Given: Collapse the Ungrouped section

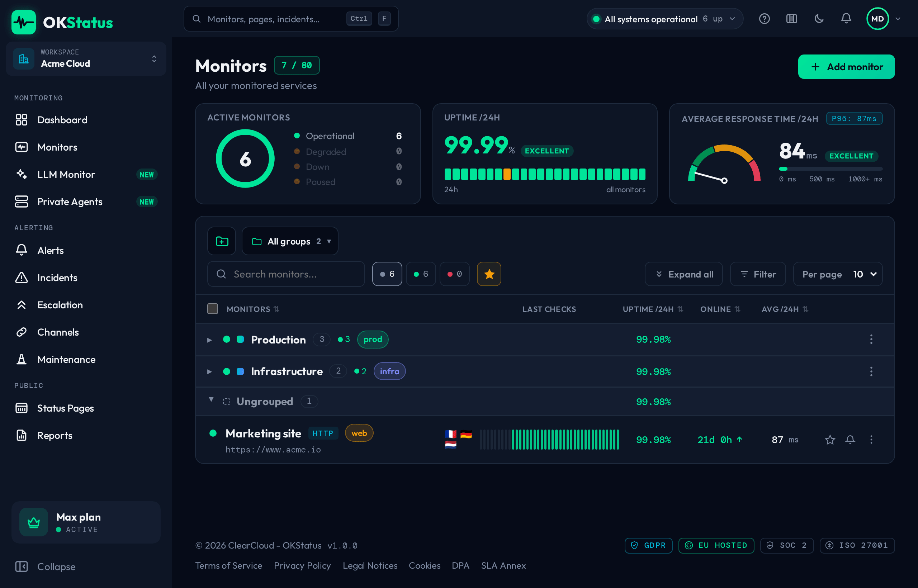Looking at the screenshot, I should (211, 399).
